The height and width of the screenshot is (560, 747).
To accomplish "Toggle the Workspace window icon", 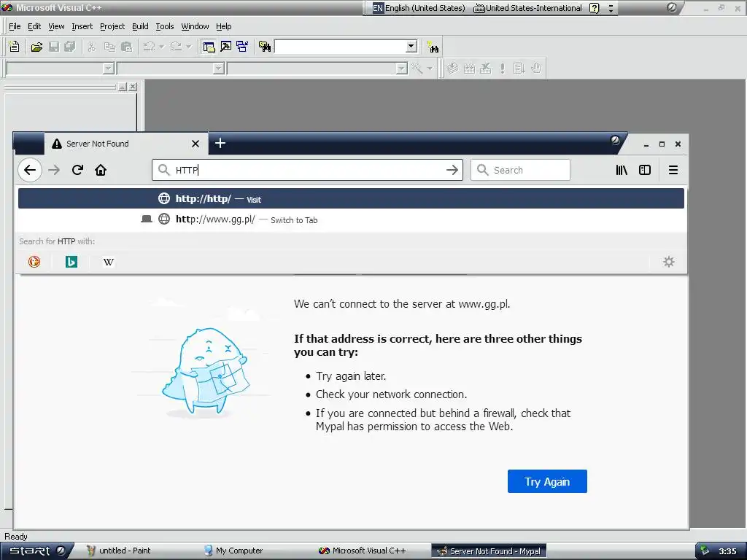I will tap(209, 47).
